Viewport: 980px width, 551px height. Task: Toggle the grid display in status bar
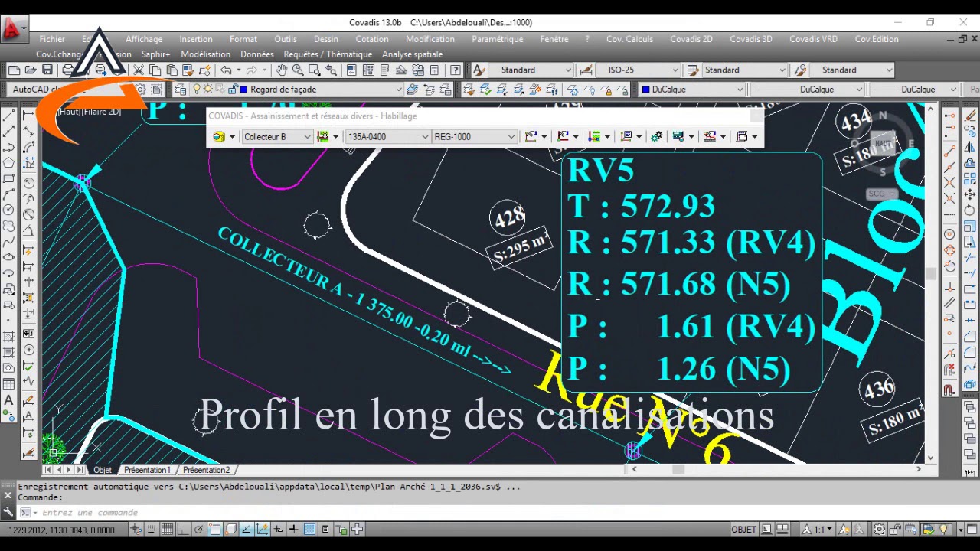point(167,529)
